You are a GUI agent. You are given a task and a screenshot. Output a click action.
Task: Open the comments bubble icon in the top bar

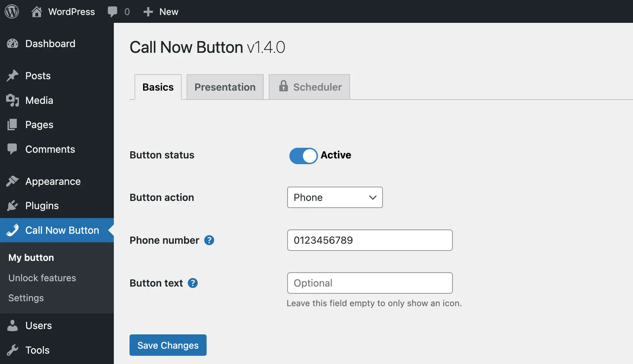coord(113,11)
